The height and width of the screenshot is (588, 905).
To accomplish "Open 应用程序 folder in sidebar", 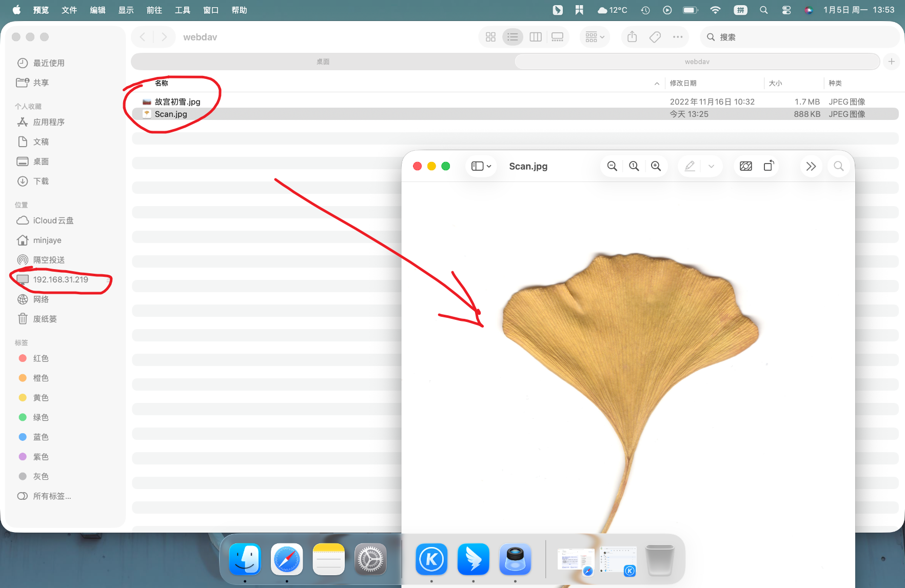I will (41, 122).
